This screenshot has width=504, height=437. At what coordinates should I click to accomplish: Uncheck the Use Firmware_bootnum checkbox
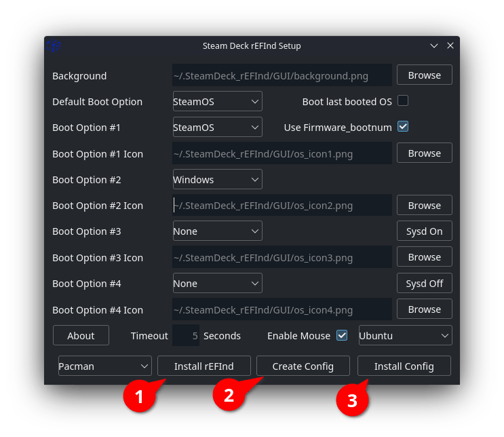coord(403,127)
